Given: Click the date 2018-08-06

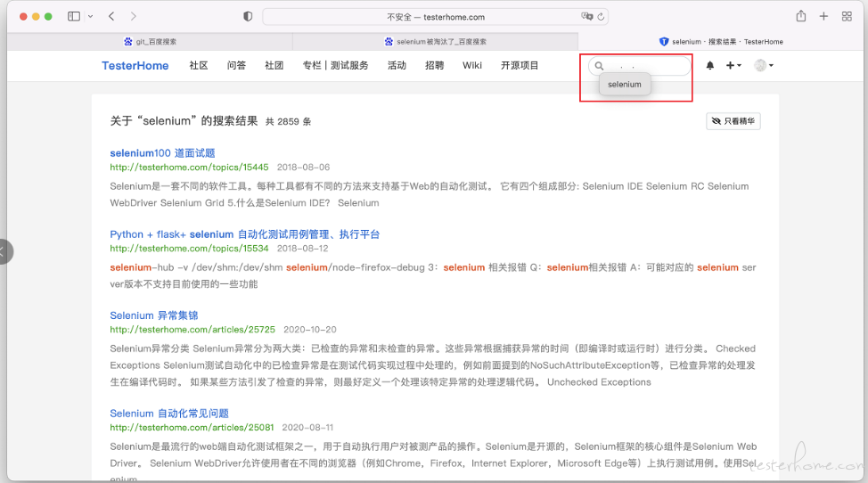Looking at the screenshot, I should coord(303,167).
